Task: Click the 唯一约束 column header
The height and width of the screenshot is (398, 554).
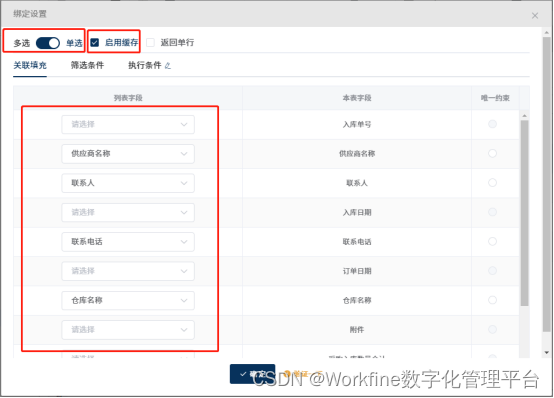Action: click(x=495, y=98)
